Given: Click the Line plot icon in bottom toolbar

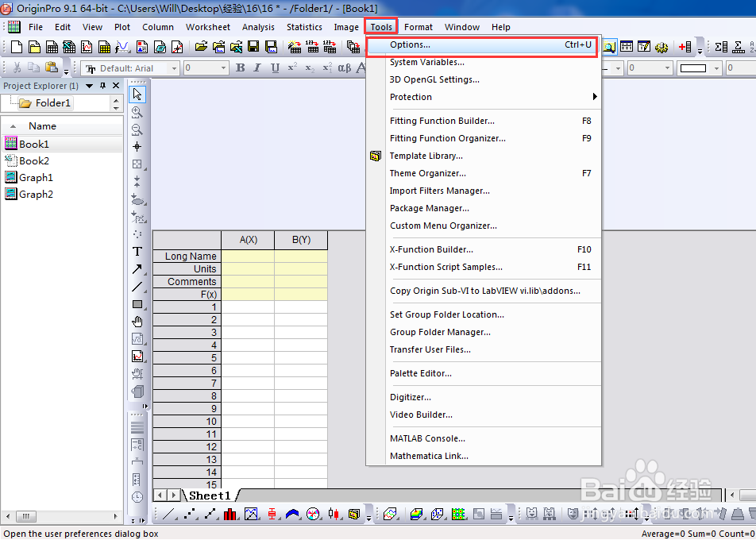Looking at the screenshot, I should (168, 515).
